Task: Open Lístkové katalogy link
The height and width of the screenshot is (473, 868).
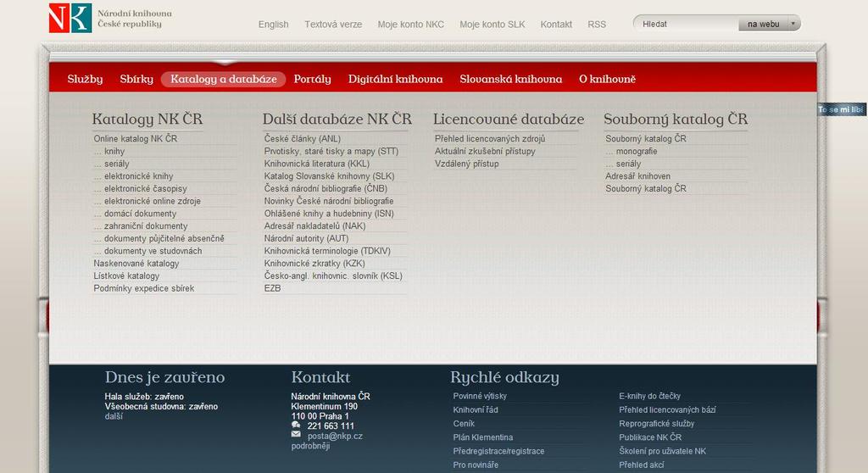Action: [x=126, y=275]
